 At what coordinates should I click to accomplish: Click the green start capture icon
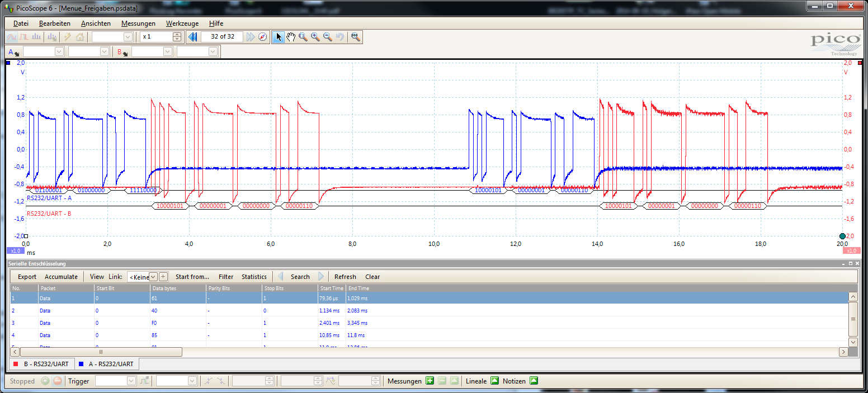46,381
